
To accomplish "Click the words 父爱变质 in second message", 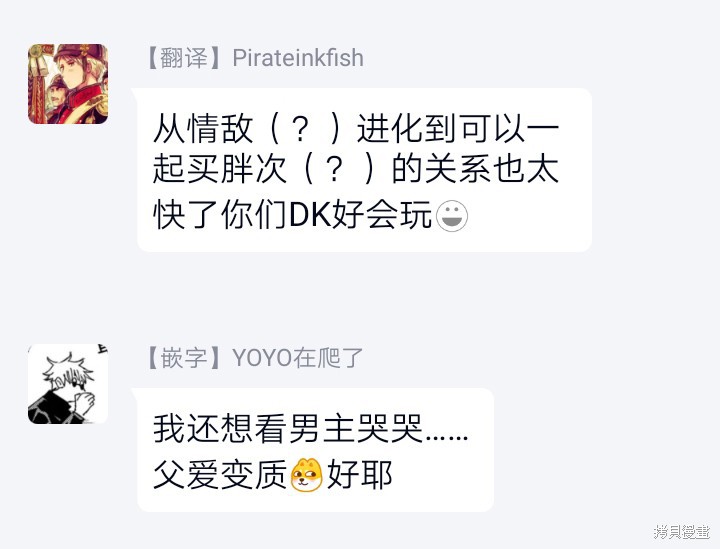I will (221, 475).
